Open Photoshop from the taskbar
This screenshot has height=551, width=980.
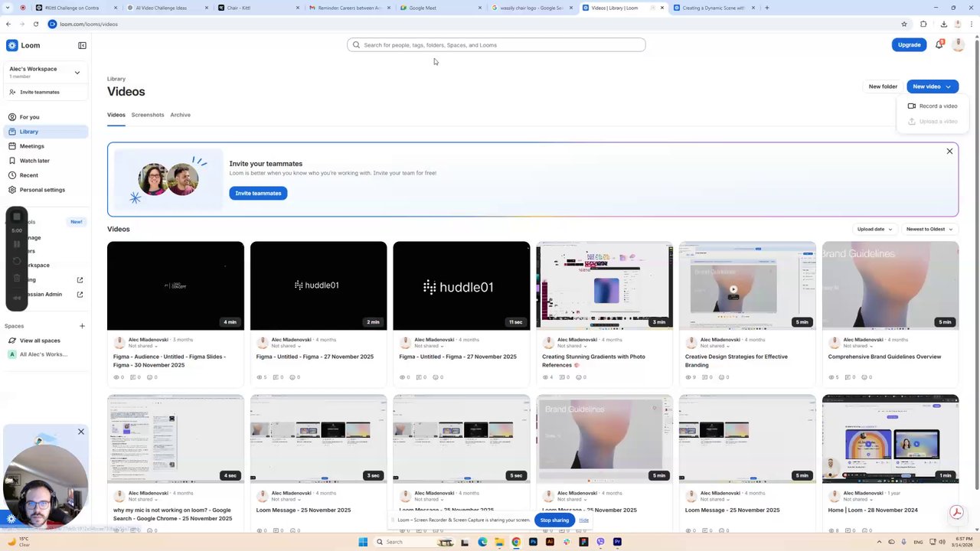point(533,542)
